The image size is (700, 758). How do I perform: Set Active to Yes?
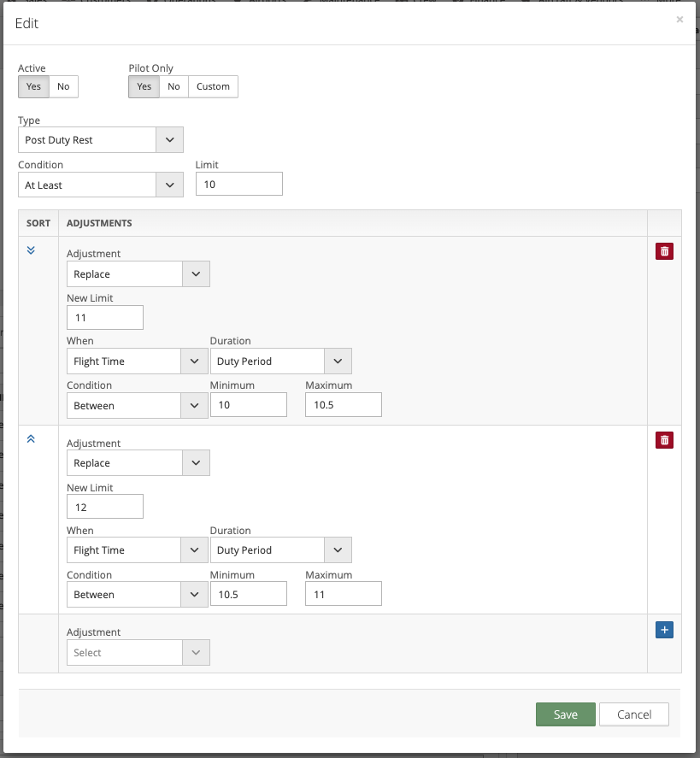(x=33, y=86)
